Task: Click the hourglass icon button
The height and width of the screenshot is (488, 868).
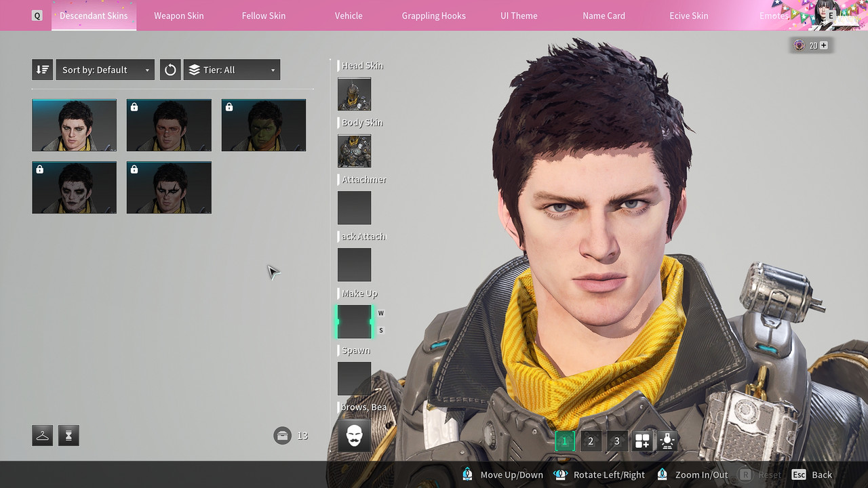Action: point(68,435)
